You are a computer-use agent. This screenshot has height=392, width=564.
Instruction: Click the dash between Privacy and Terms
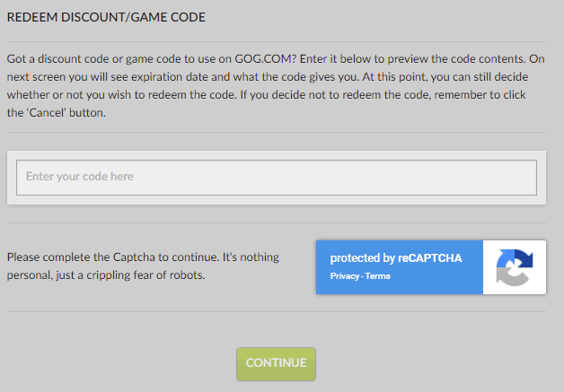coord(362,276)
